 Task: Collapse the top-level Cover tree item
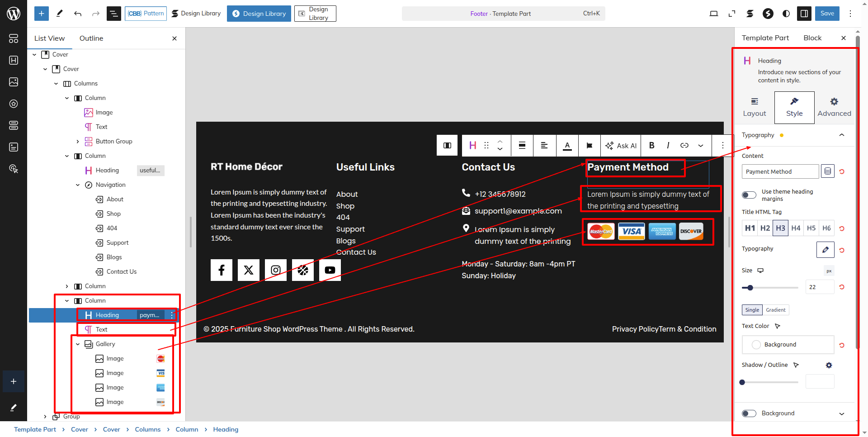[x=34, y=54]
